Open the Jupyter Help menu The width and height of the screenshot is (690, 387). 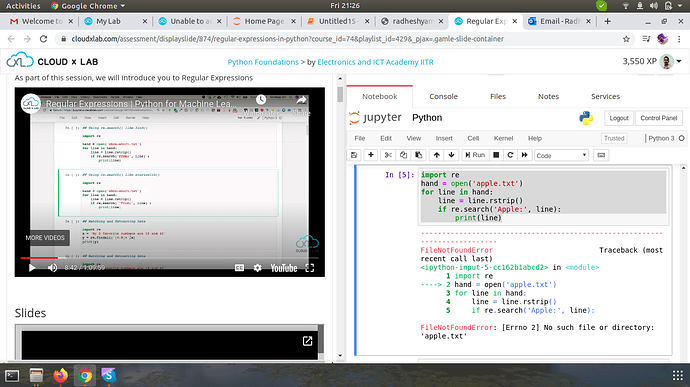point(535,138)
